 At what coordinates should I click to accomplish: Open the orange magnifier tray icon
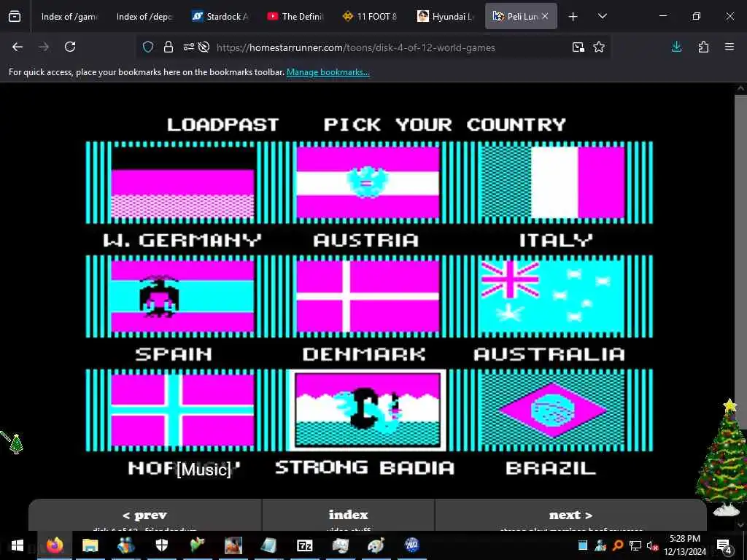coord(617,545)
